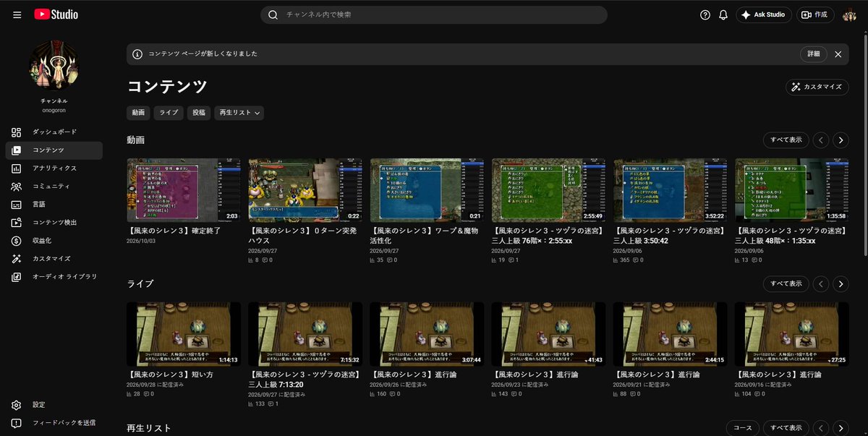Open 言語 in sidebar

click(54, 205)
